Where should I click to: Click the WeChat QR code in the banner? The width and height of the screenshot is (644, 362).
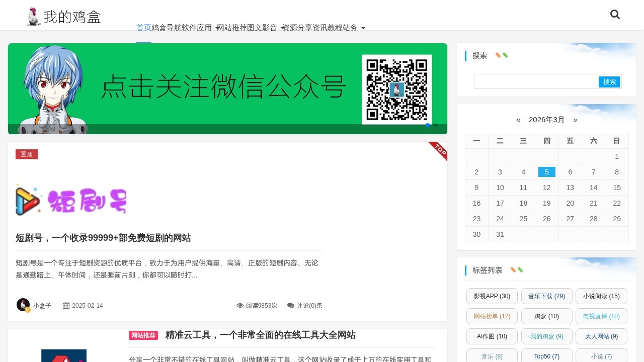(397, 89)
